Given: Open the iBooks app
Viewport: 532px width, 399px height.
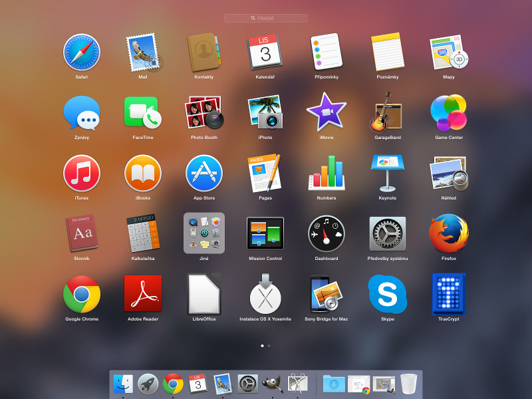Looking at the screenshot, I should pos(143,173).
